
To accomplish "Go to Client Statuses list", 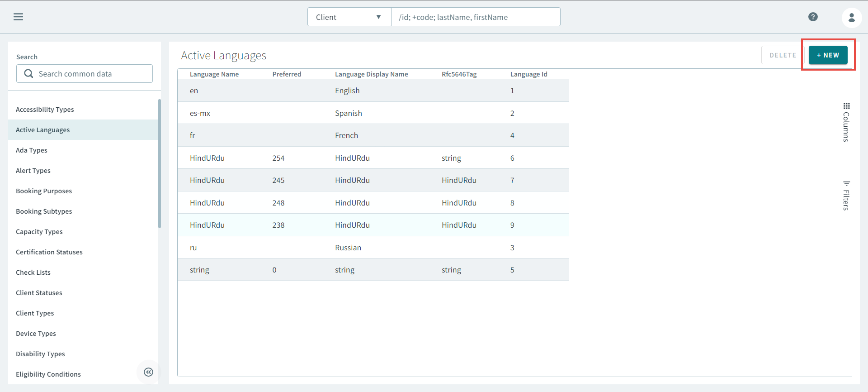I will click(x=39, y=293).
